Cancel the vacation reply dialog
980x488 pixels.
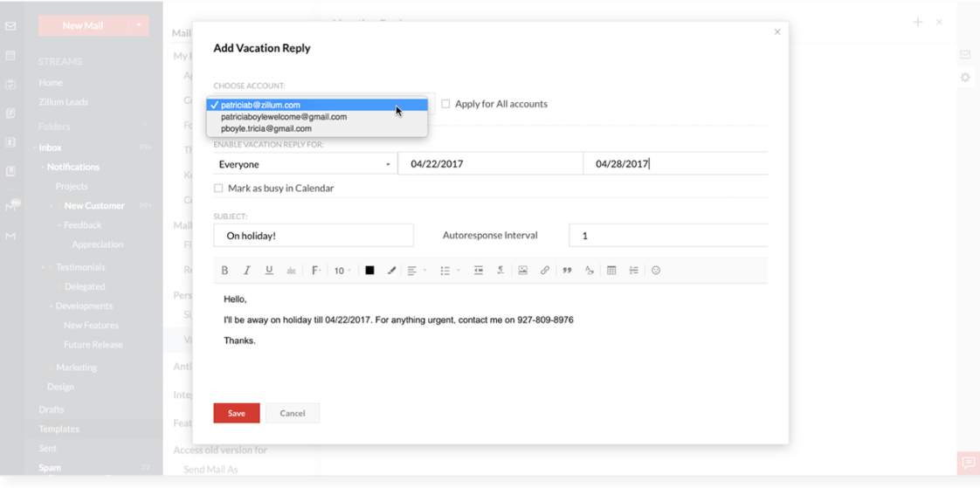(293, 413)
